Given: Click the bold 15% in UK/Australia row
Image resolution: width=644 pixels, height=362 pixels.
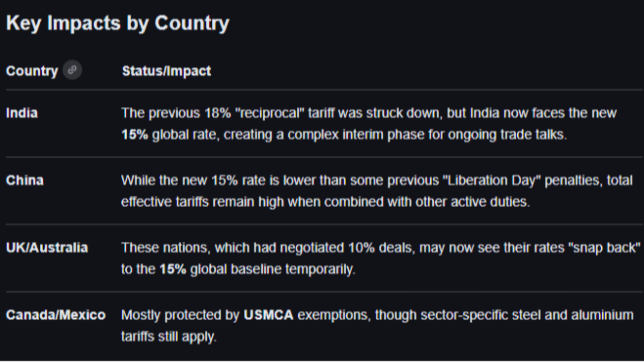Looking at the screenshot, I should 173,269.
